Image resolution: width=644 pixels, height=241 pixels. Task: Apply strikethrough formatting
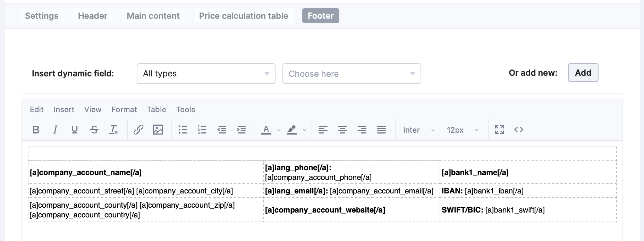click(x=94, y=130)
